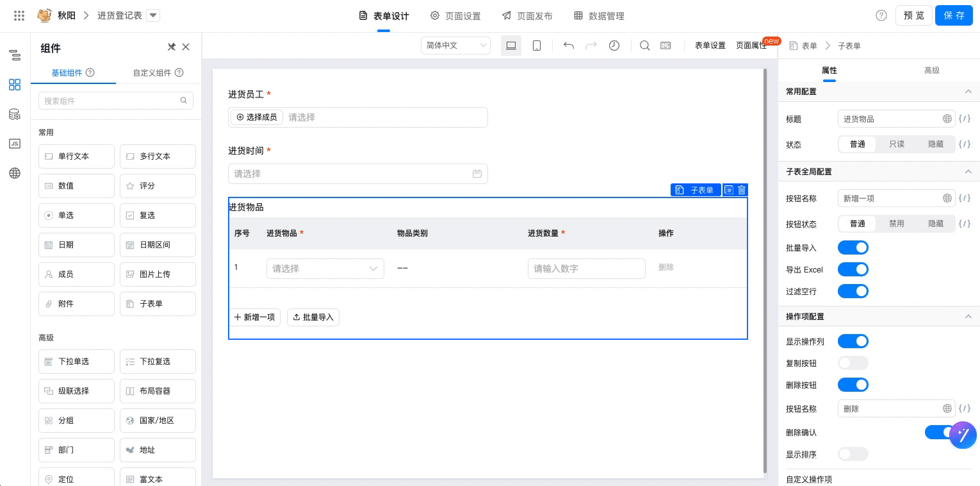Open the AI assistant floating button
The image size is (980, 486).
pos(963,437)
